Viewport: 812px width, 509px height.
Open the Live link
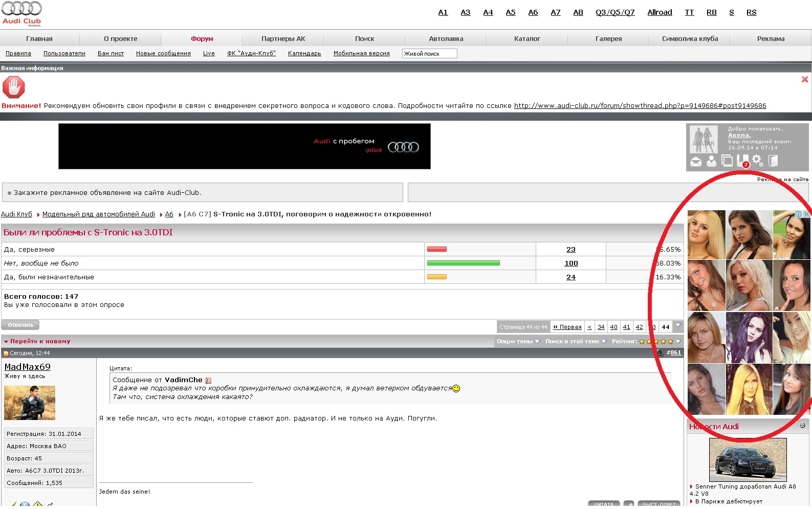point(209,53)
